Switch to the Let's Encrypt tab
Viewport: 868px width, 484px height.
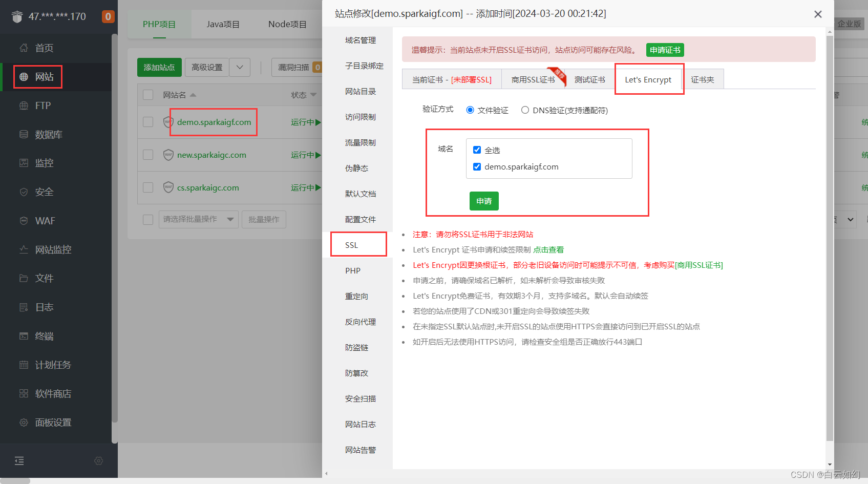(x=648, y=80)
